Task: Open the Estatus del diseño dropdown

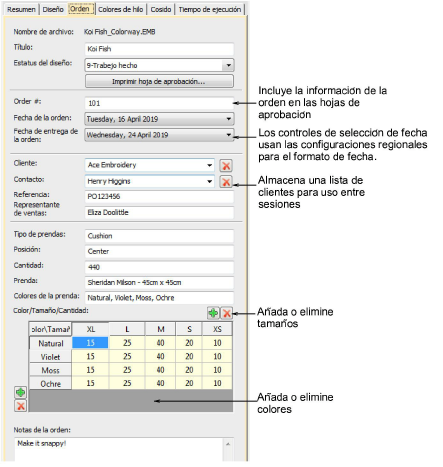Action: pos(228,65)
